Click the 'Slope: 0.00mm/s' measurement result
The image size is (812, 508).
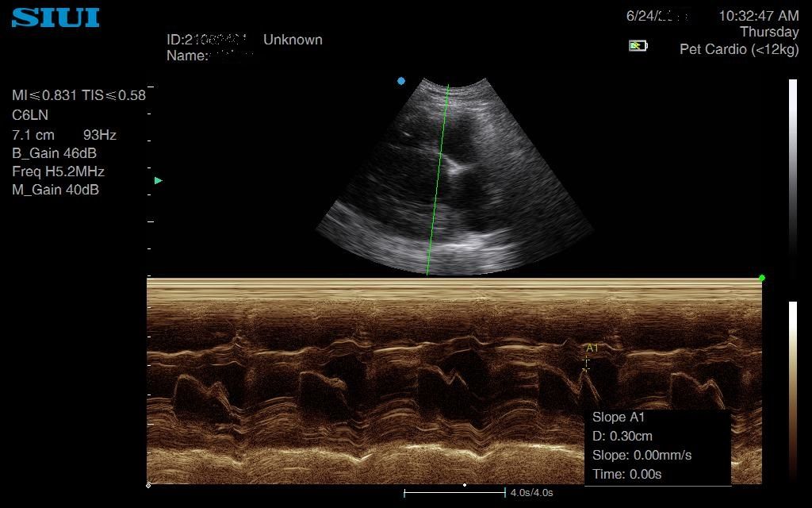[642, 455]
